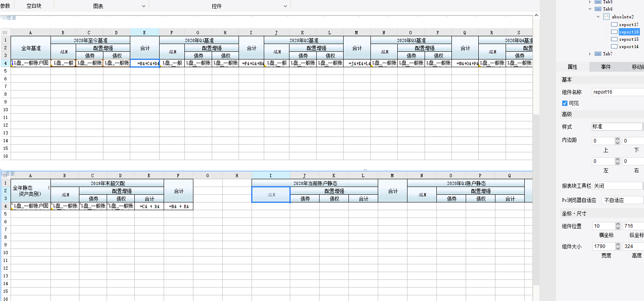Viewport: 644px width, 301px height.
Task: Click the 2020年Q2基准 header cell
Action: (x=304, y=40)
